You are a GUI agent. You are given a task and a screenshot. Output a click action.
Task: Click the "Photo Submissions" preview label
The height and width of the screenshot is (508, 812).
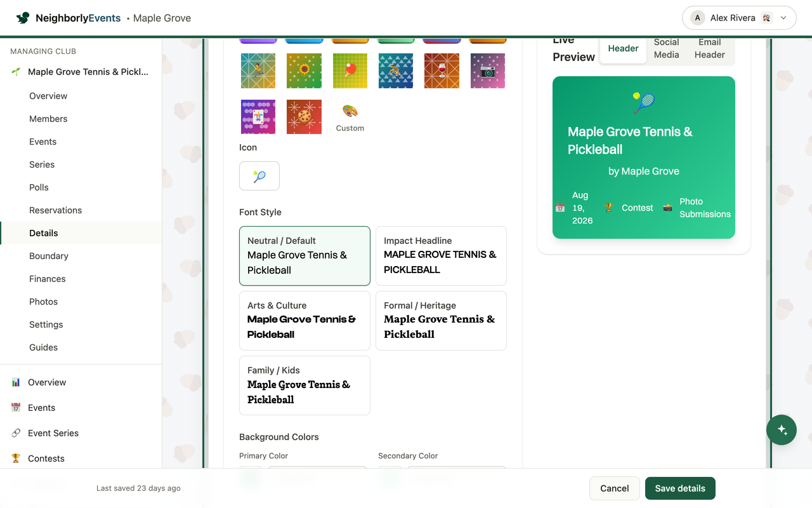pyautogui.click(x=705, y=208)
